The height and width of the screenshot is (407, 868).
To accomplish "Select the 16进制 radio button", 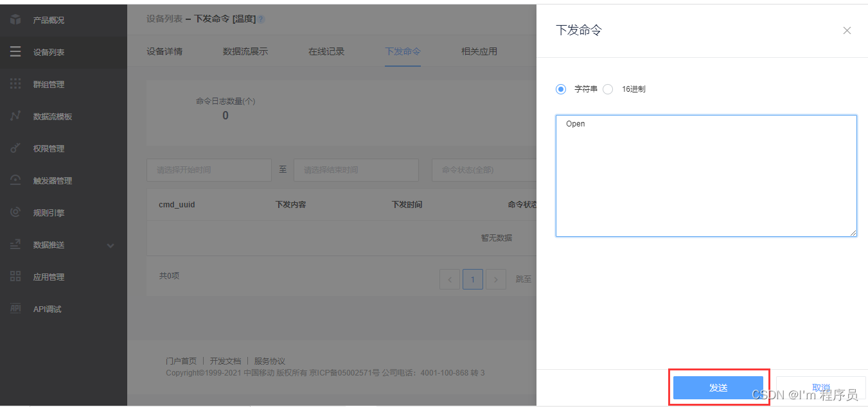I will click(608, 89).
